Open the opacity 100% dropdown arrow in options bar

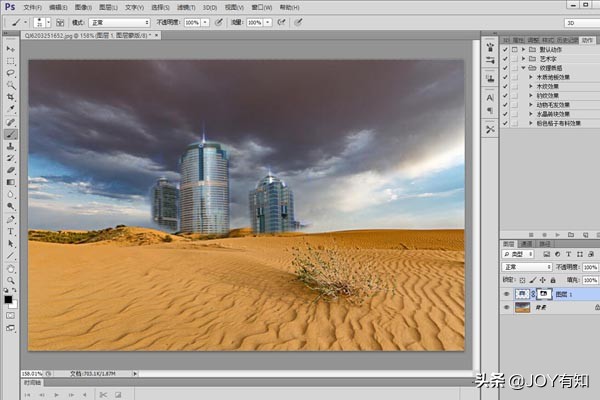205,23
